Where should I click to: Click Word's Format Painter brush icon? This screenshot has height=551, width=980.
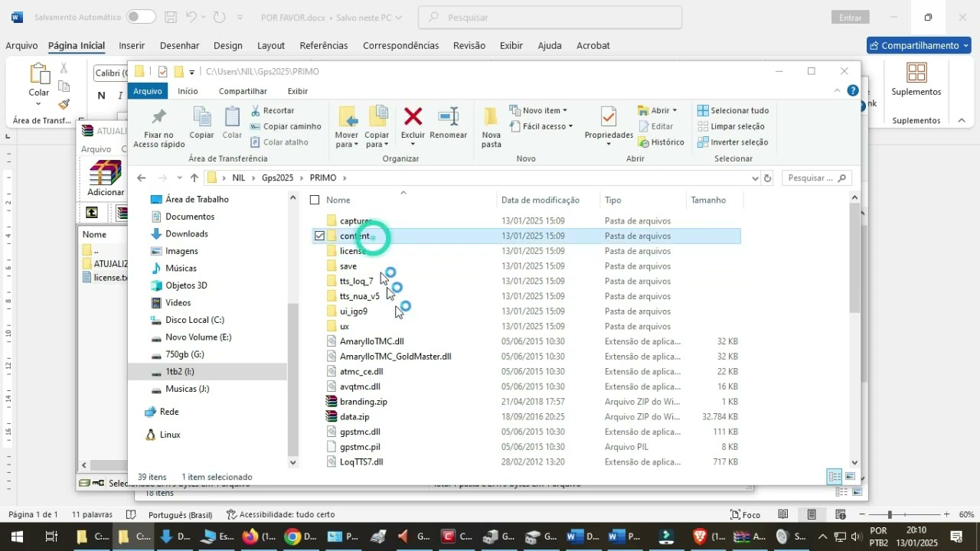point(64,104)
